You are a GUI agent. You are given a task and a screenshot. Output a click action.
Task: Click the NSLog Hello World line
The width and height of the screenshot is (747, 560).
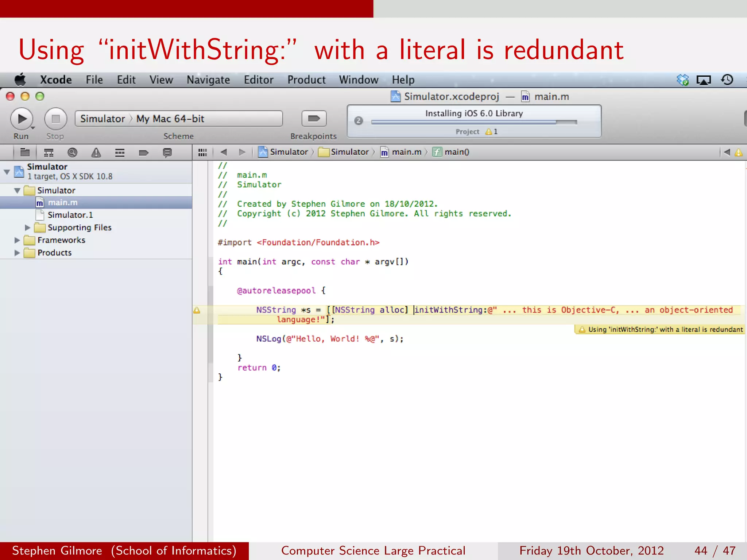(x=330, y=339)
